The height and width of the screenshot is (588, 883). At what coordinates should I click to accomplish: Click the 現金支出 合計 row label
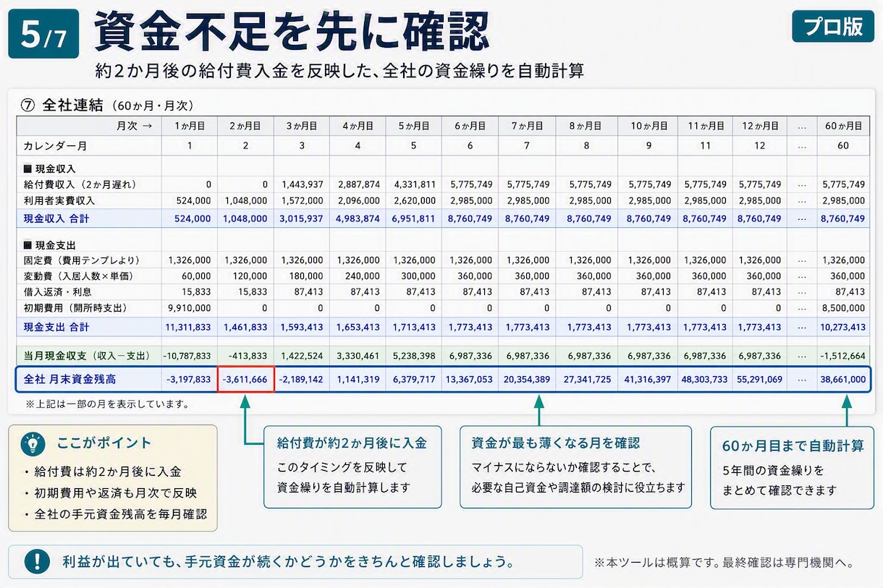pos(56,327)
